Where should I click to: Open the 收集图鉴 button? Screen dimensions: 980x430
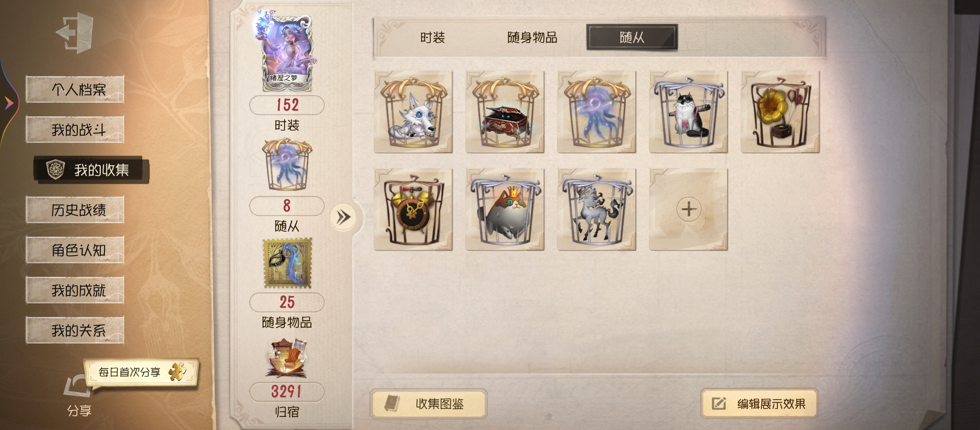coord(429,404)
